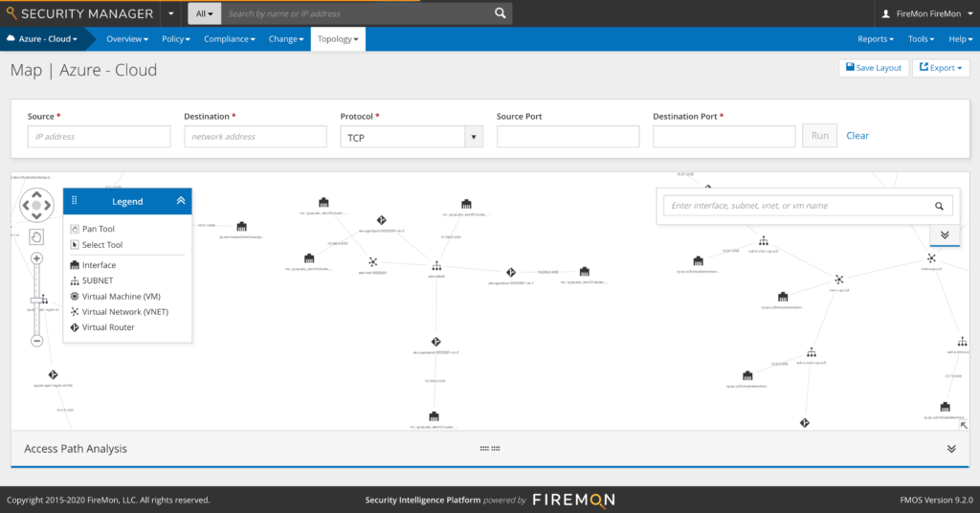Screen dimensions: 980x513
Task: Zoom in with the plus button
Action: [x=36, y=258]
